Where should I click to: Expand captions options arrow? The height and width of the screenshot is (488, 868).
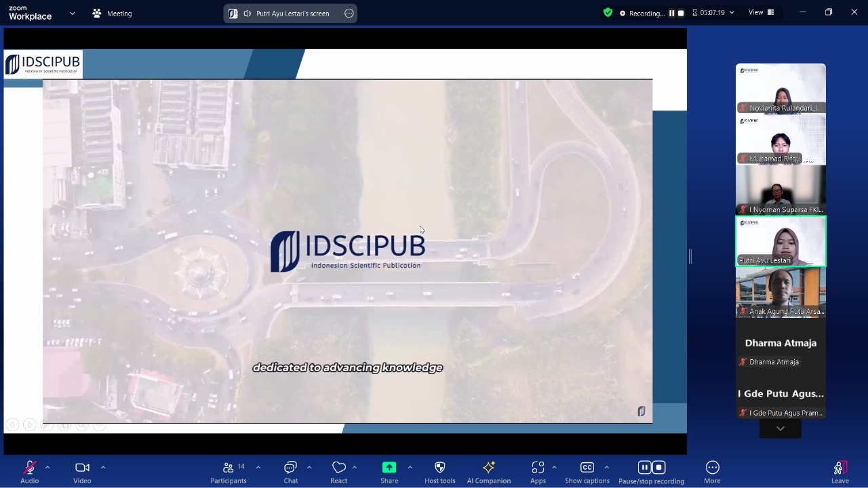606,467
